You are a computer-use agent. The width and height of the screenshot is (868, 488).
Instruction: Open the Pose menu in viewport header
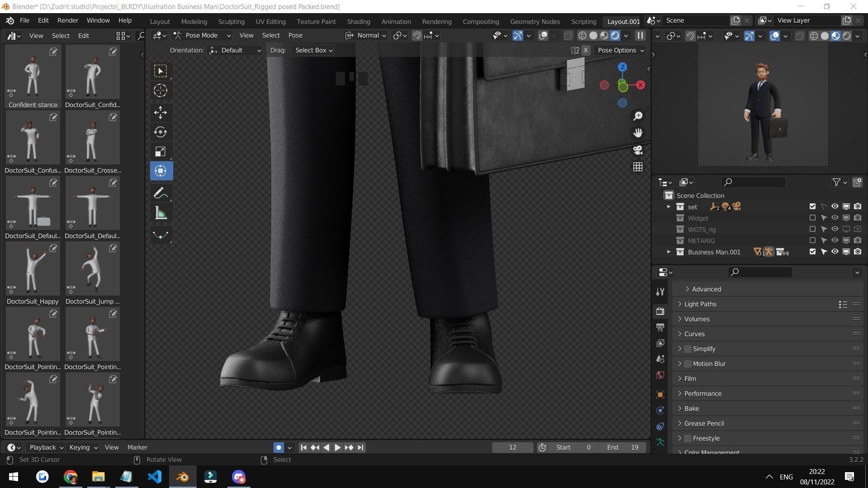(x=295, y=35)
